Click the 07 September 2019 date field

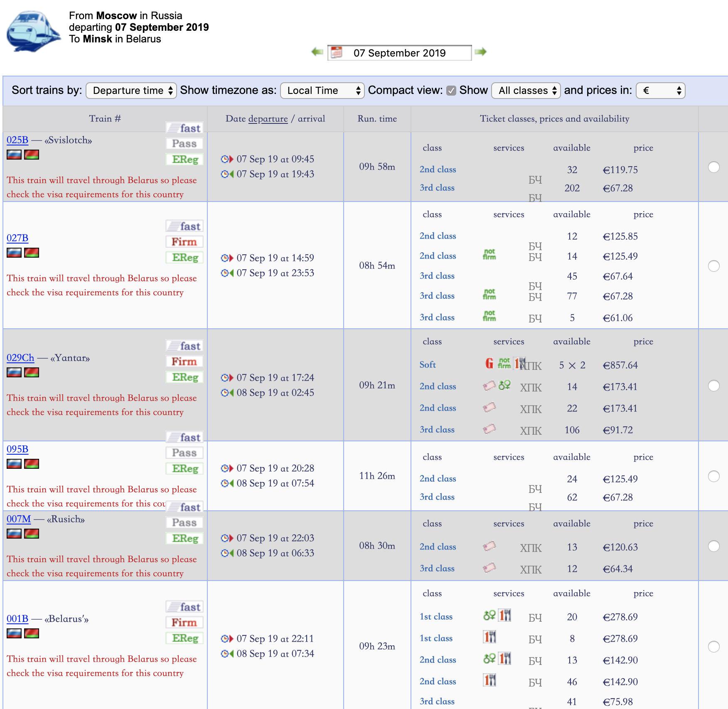[x=399, y=53]
